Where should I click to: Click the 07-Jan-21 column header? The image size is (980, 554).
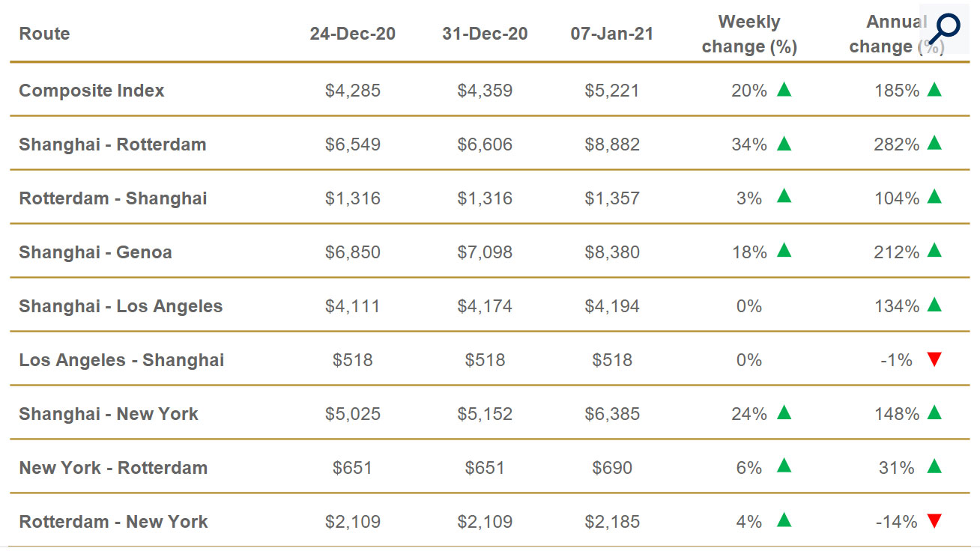[x=612, y=34]
